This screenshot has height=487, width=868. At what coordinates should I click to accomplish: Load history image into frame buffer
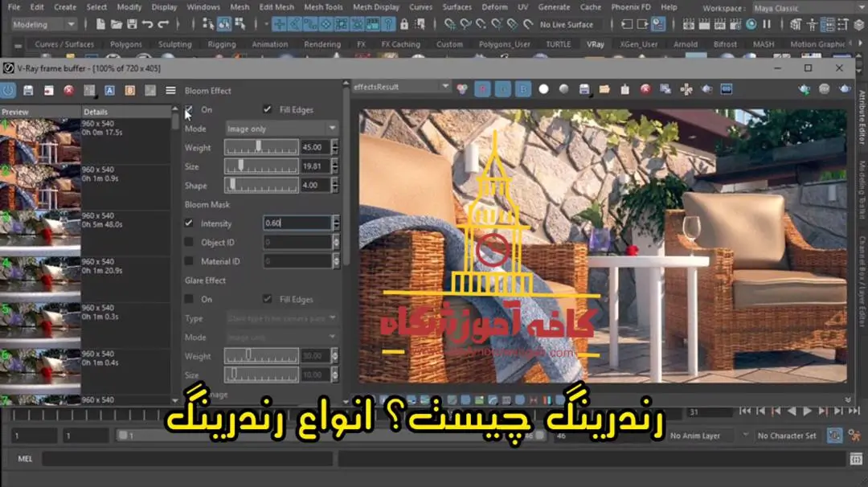point(49,90)
